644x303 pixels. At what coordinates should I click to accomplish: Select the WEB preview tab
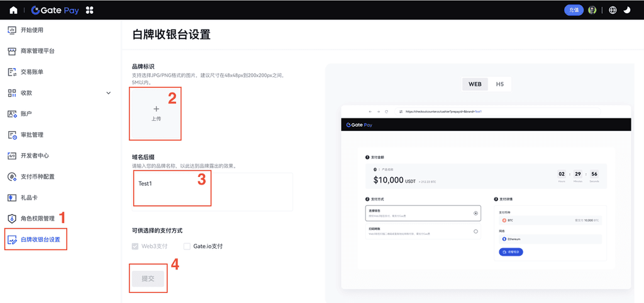[x=475, y=84]
